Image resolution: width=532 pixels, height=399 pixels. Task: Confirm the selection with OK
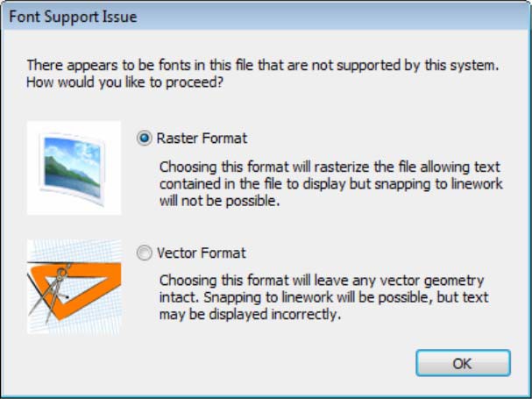(463, 363)
